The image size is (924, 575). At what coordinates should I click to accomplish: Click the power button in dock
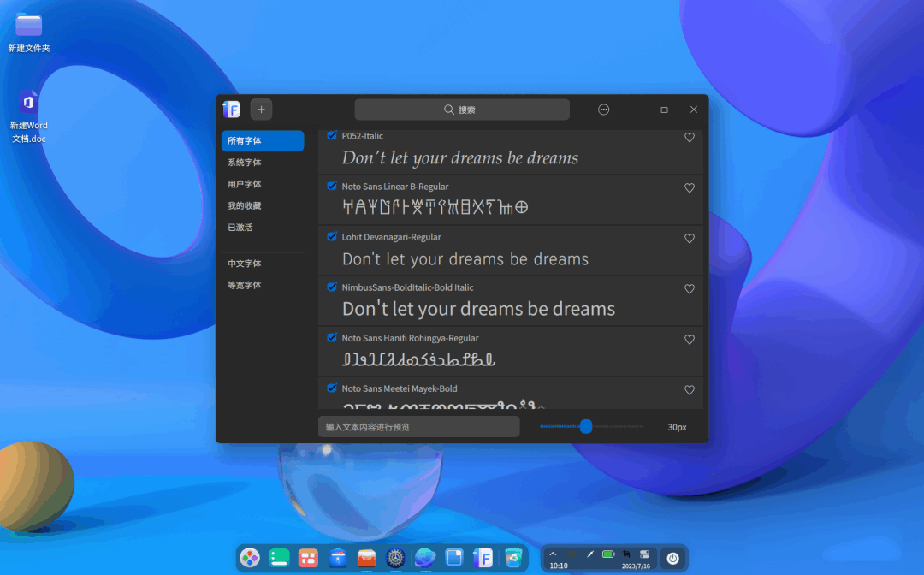coord(673,558)
